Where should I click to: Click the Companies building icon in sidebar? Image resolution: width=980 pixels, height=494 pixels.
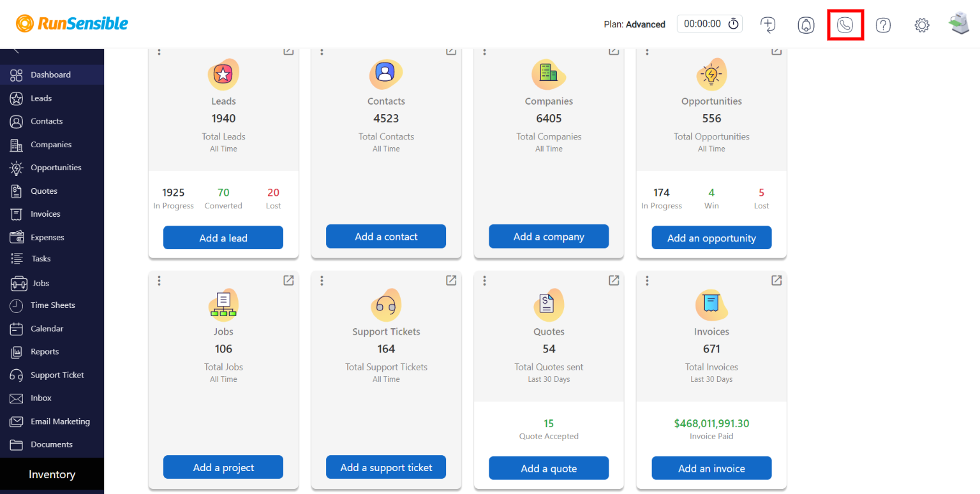17,145
